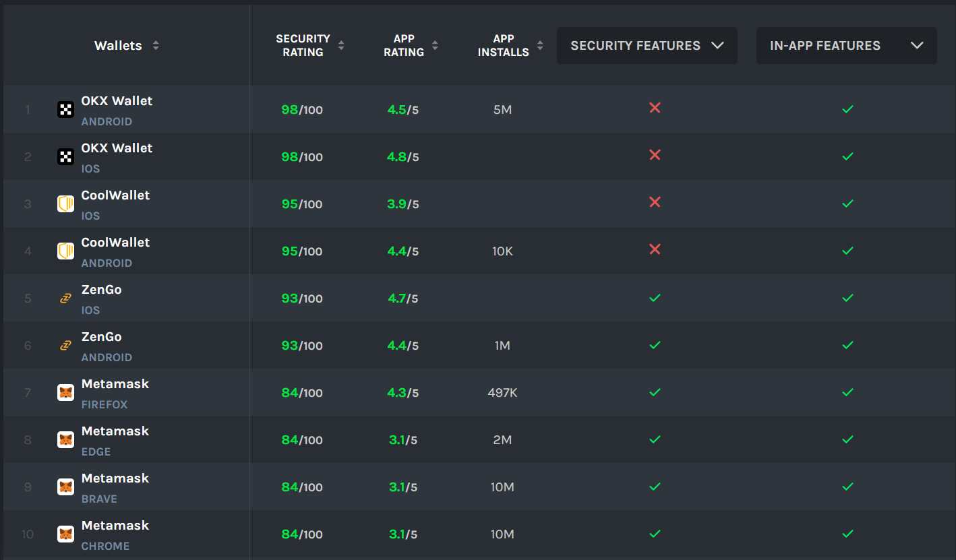Viewport: 956px width, 560px height.
Task: Click the ZenGo Android logo icon
Action: [x=65, y=346]
